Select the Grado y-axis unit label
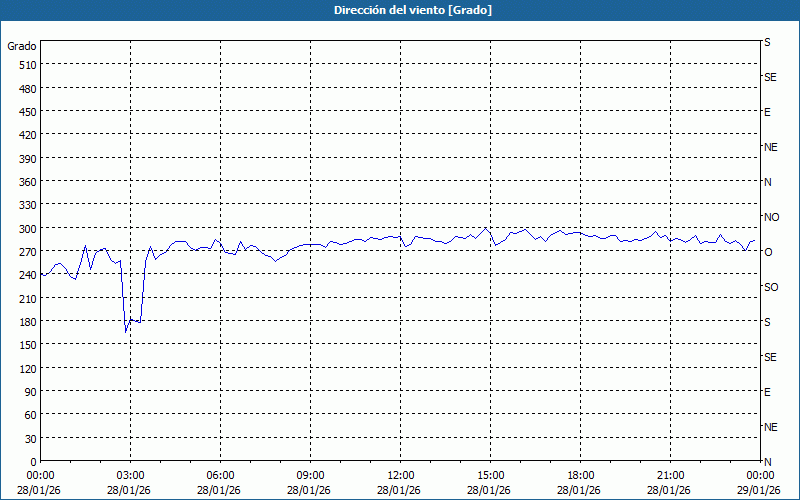The width and height of the screenshot is (800, 500). [x=22, y=46]
